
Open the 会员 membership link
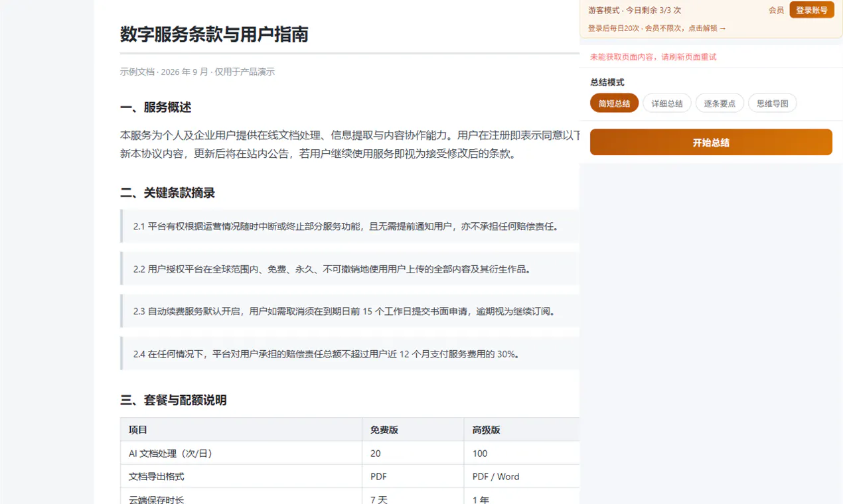point(776,10)
